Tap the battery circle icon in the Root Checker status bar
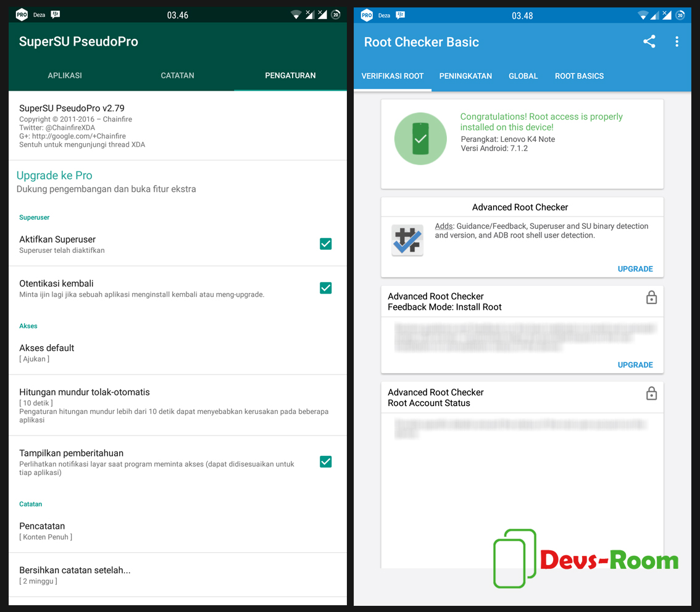Screen dimensions: 700x612 [680, 15]
